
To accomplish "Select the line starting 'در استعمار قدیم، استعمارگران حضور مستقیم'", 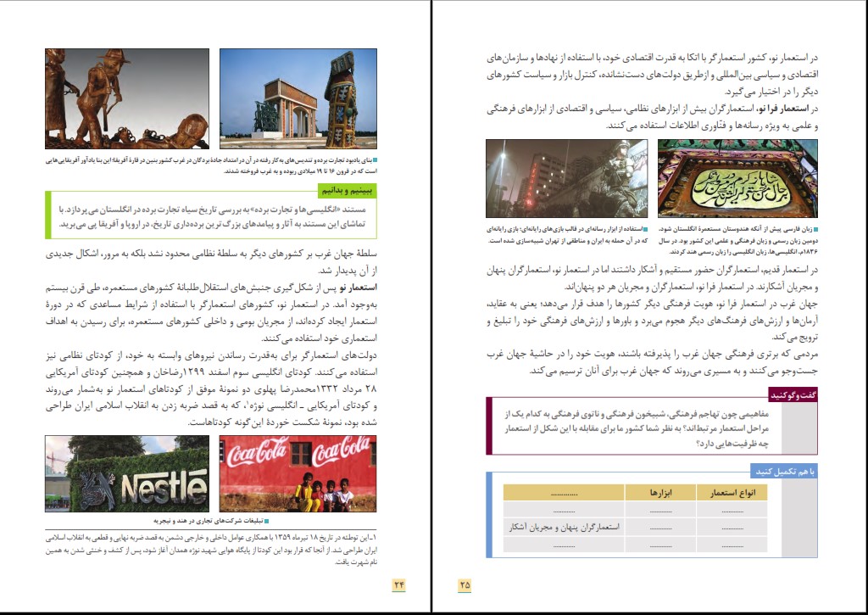I will point(652,270).
